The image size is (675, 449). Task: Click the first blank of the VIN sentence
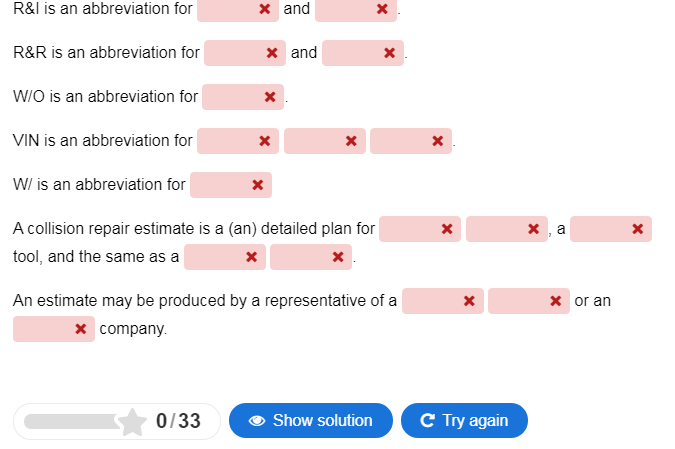238,141
